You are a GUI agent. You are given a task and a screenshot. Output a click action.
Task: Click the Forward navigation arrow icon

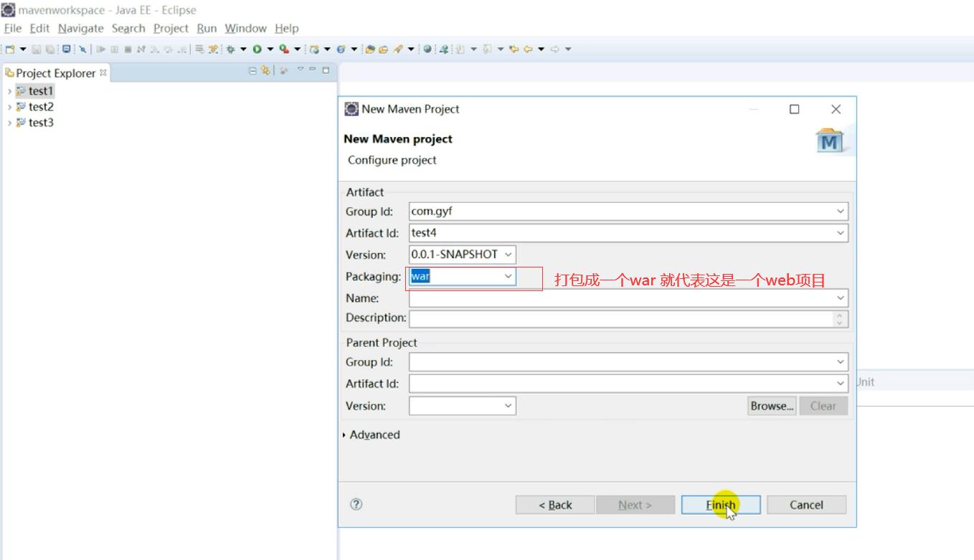point(554,49)
